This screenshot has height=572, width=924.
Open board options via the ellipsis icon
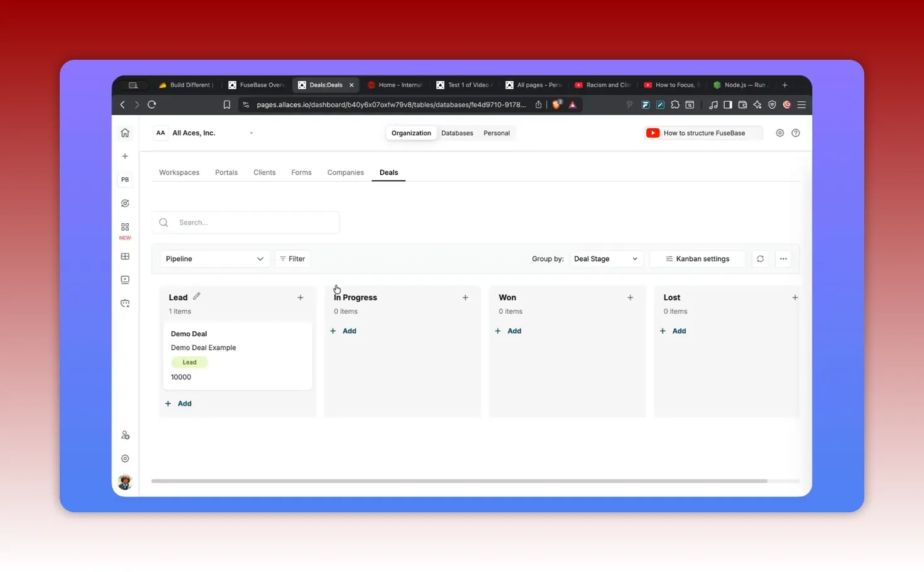click(x=783, y=258)
